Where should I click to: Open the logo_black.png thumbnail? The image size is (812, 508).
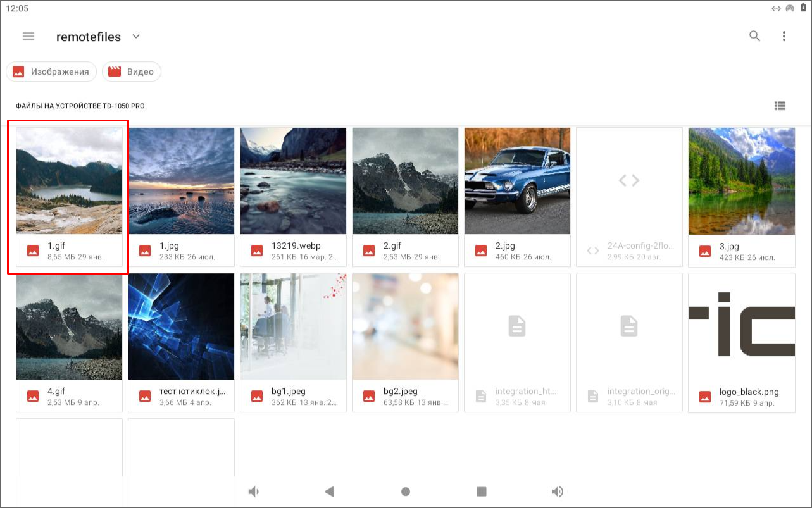click(x=742, y=326)
